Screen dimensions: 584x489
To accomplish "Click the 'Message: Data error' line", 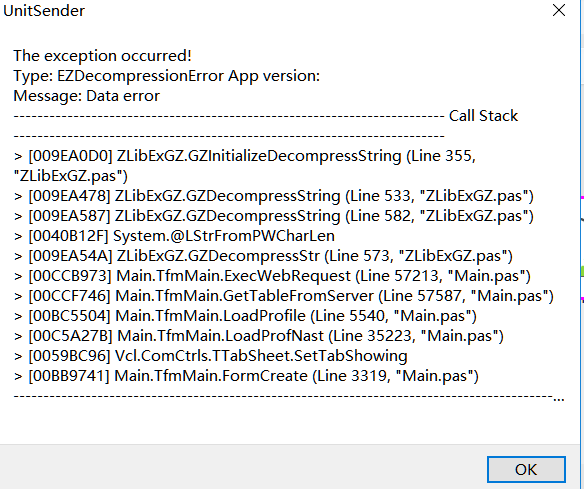I will (x=86, y=96).
